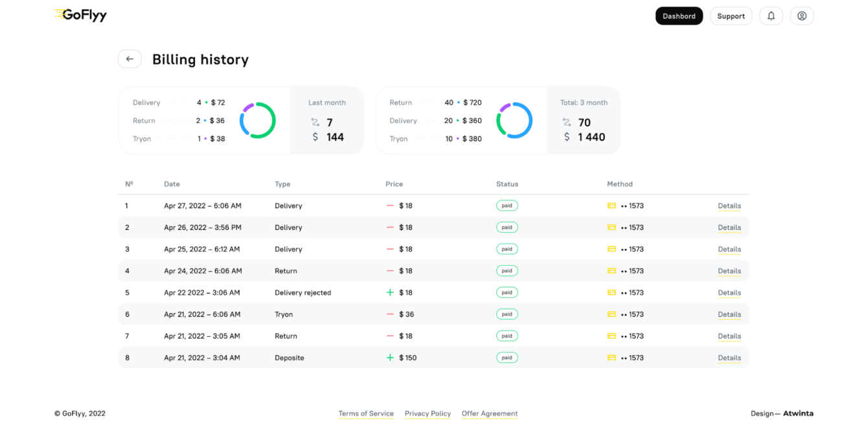868x429 pixels.
Task: Click the green plus icon on Deposite row
Action: click(390, 358)
